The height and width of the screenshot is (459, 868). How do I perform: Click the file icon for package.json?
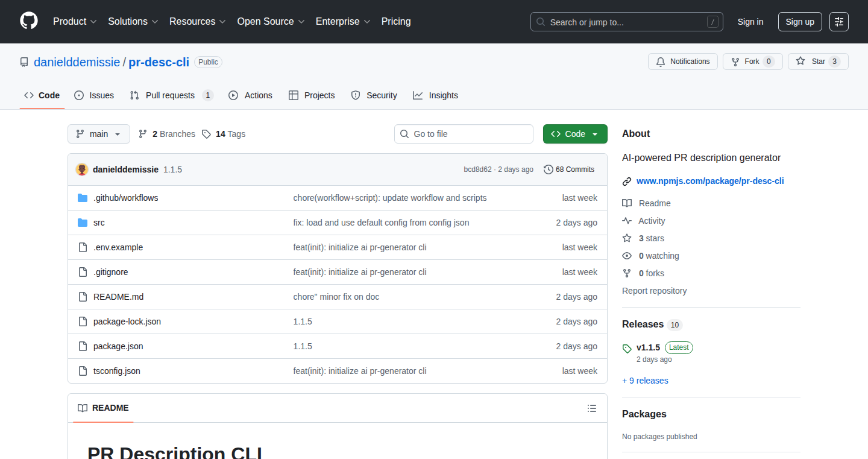(x=83, y=346)
